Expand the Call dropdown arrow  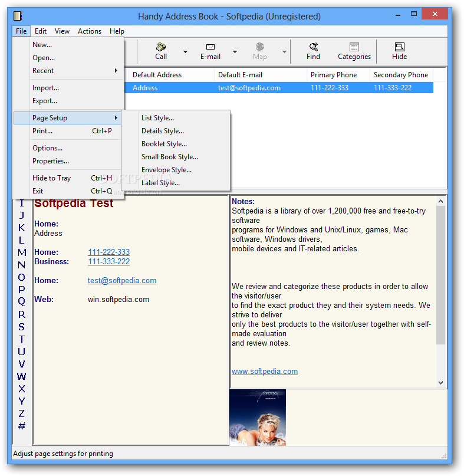pos(185,51)
